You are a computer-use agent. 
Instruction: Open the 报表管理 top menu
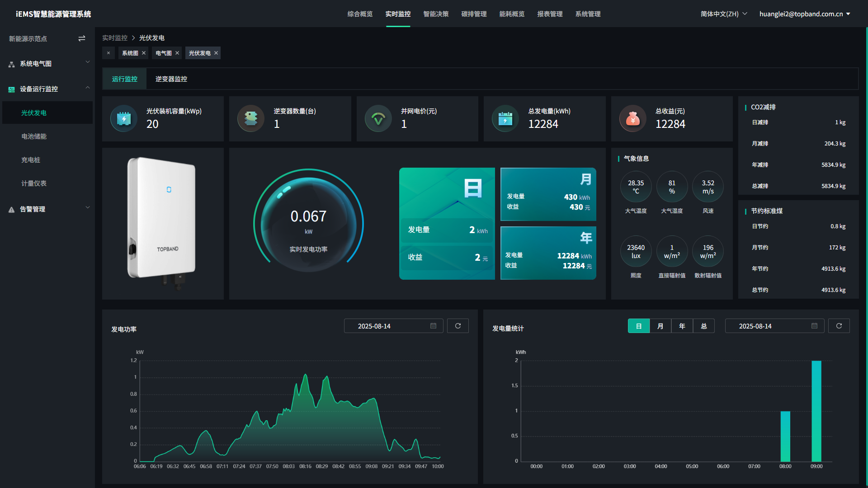(x=550, y=14)
